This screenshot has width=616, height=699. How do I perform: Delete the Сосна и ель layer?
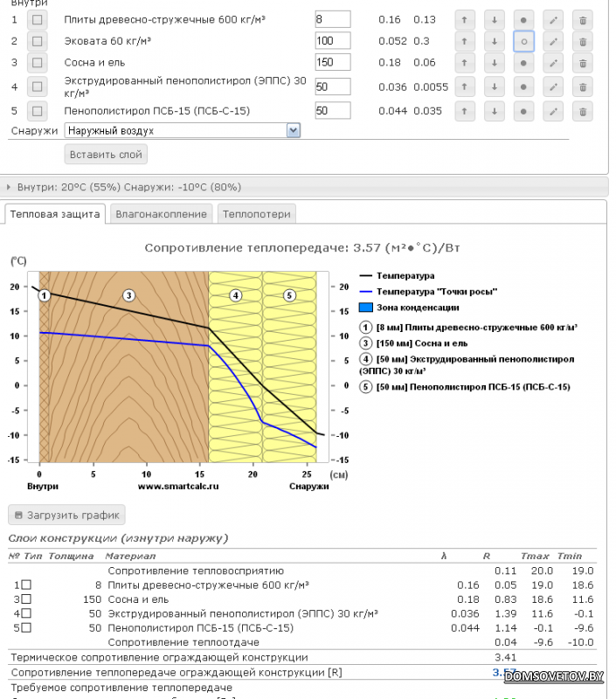(583, 63)
